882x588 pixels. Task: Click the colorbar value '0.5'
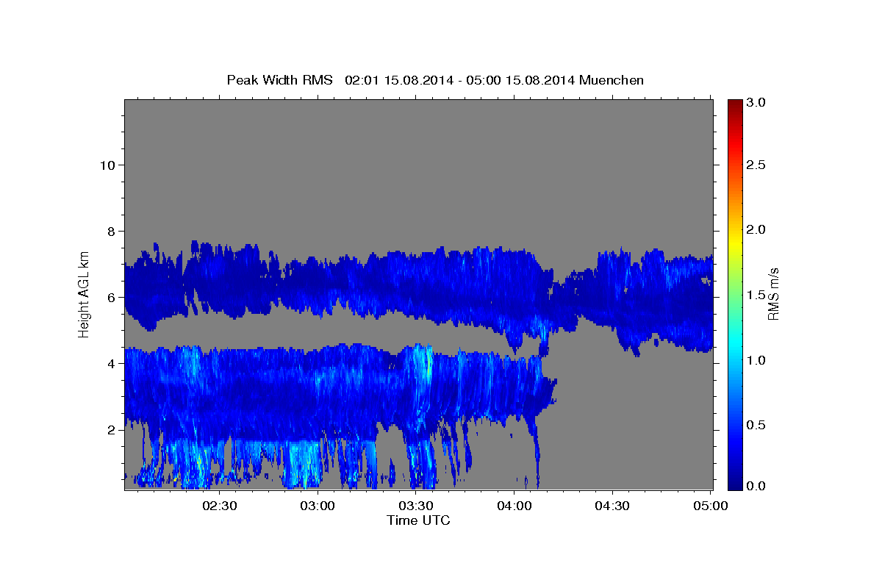[757, 425]
